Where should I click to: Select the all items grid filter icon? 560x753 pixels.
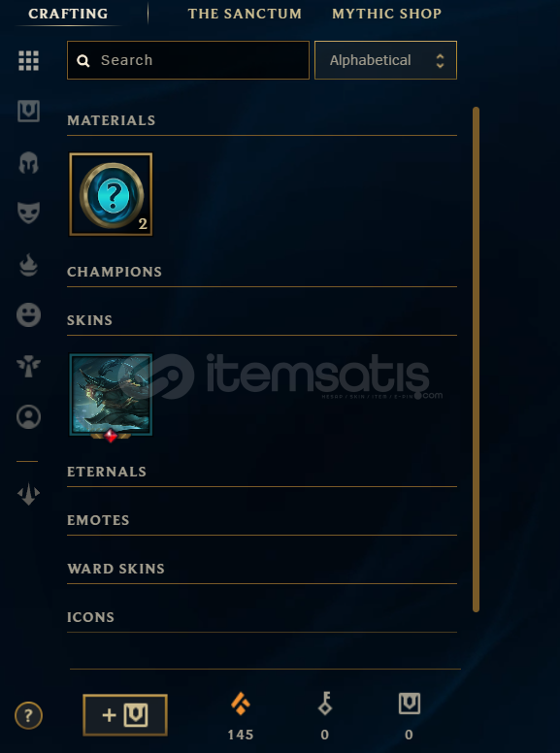(x=29, y=60)
